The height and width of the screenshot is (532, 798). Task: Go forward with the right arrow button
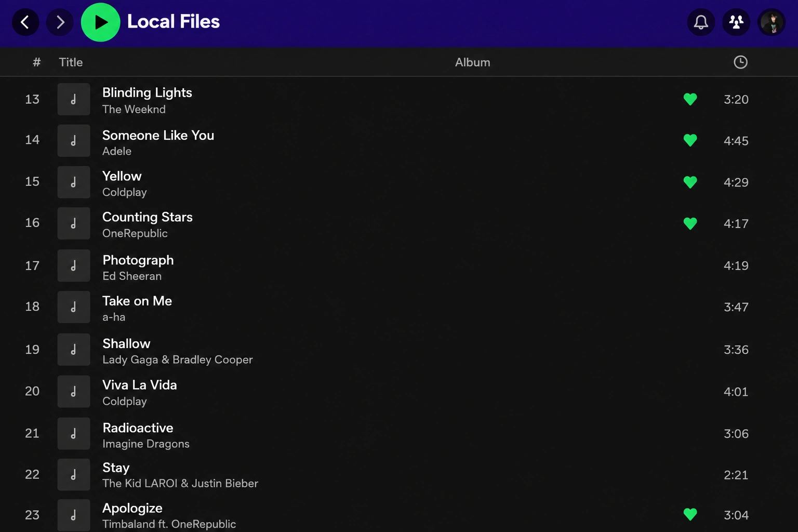coord(60,22)
